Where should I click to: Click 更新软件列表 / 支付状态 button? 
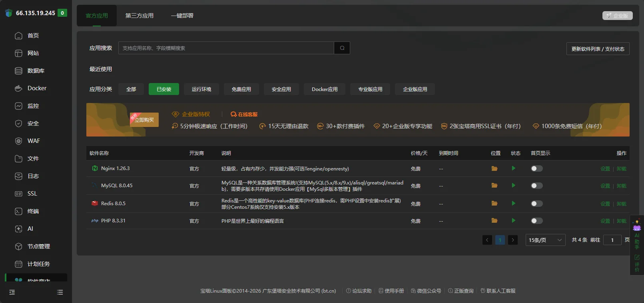click(598, 49)
